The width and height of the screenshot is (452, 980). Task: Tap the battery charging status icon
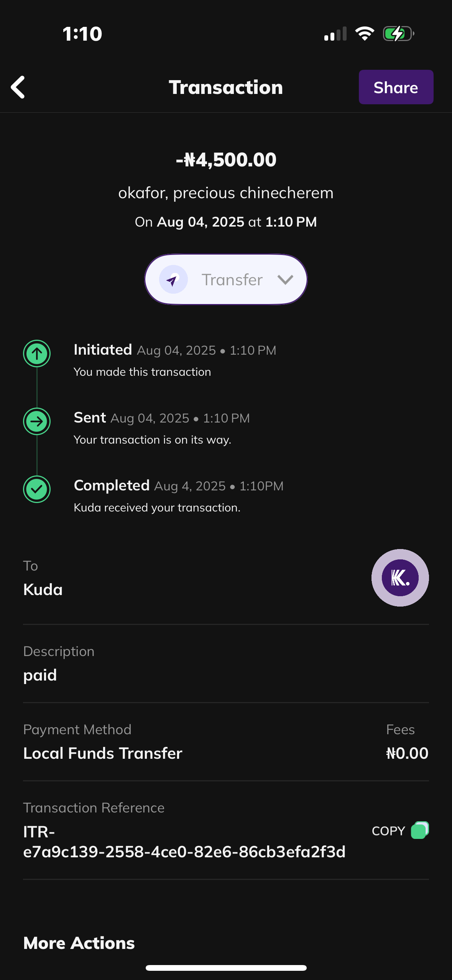tap(398, 34)
